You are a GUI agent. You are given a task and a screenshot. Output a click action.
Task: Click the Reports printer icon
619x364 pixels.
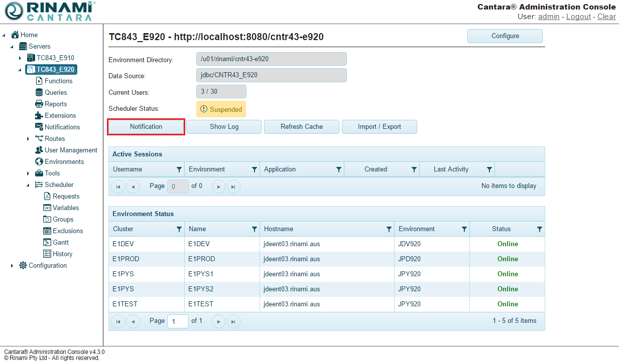[x=39, y=104]
